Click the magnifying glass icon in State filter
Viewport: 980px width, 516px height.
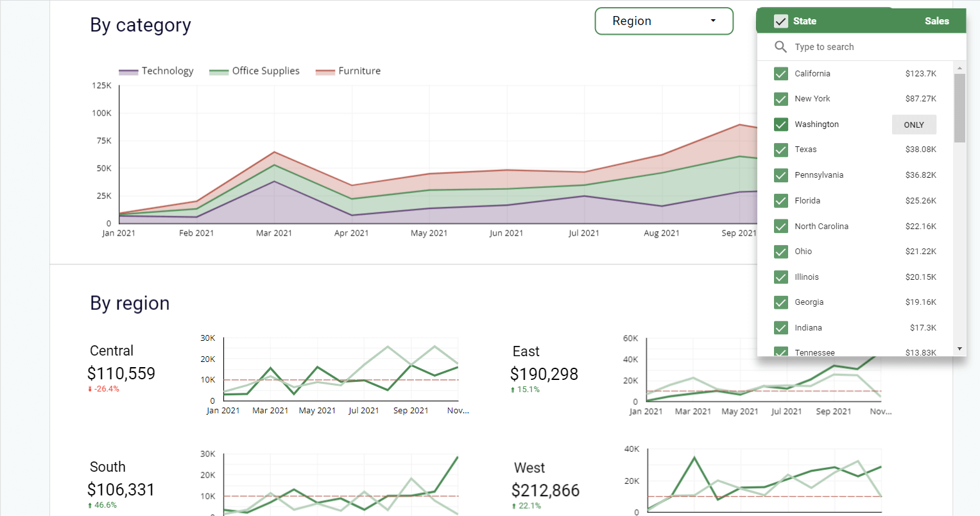pos(780,46)
